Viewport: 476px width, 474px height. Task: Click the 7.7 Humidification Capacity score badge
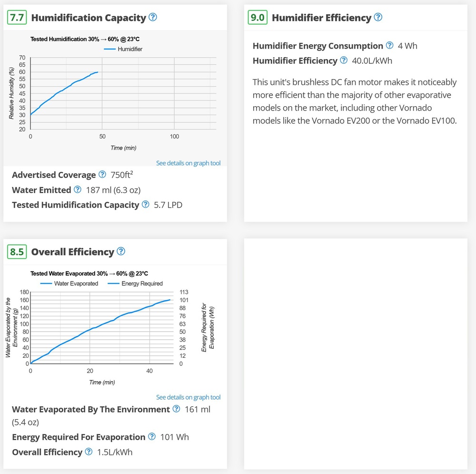(x=17, y=18)
